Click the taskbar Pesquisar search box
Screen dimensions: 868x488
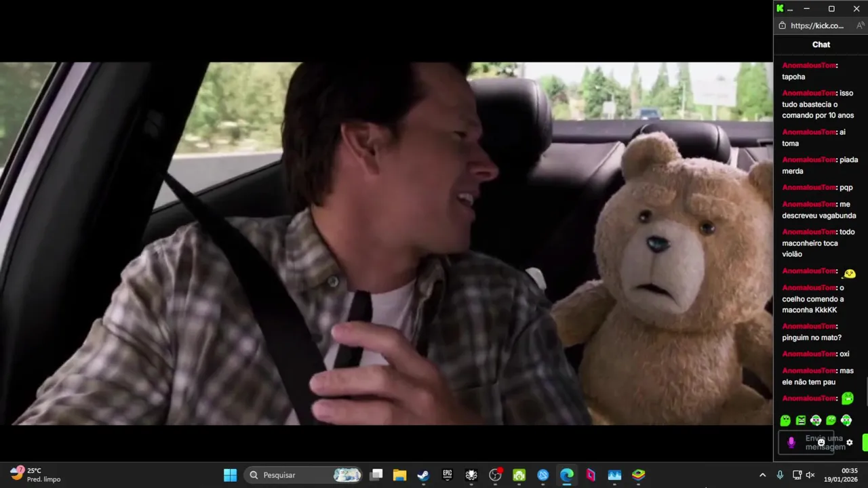[304, 475]
